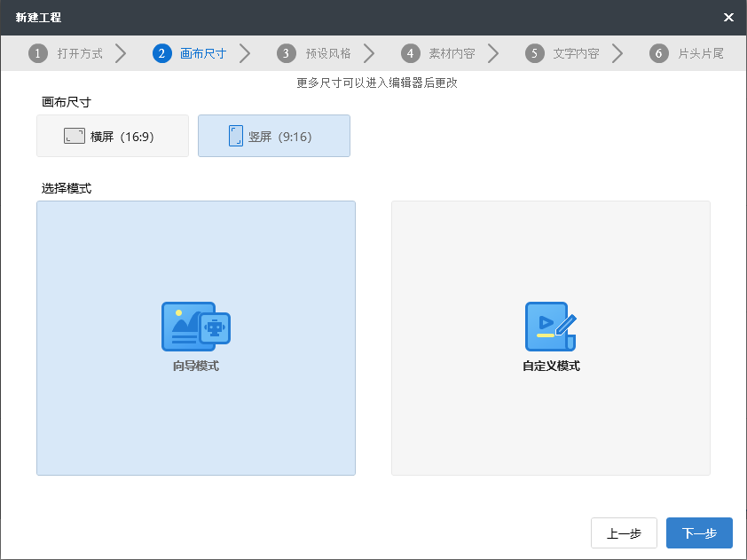The image size is (747, 560).
Task: Click the 选择模式 section heading
Action: pos(67,189)
